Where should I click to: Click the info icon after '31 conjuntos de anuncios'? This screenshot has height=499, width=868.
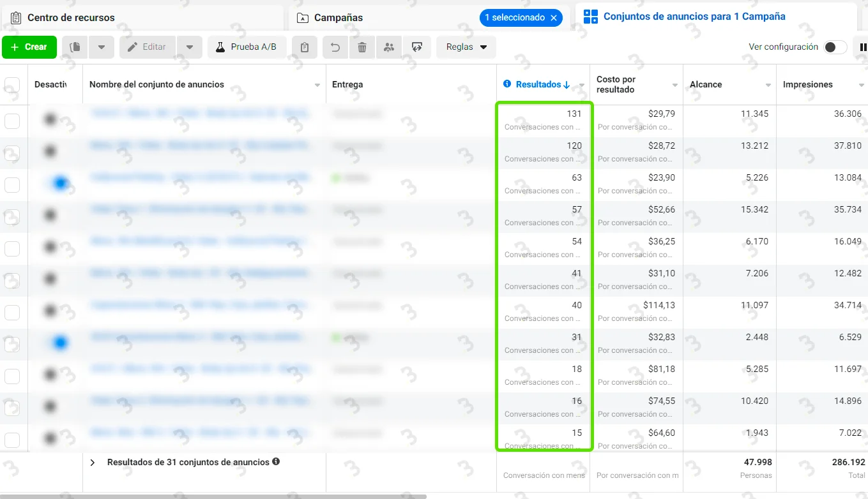[276, 461]
